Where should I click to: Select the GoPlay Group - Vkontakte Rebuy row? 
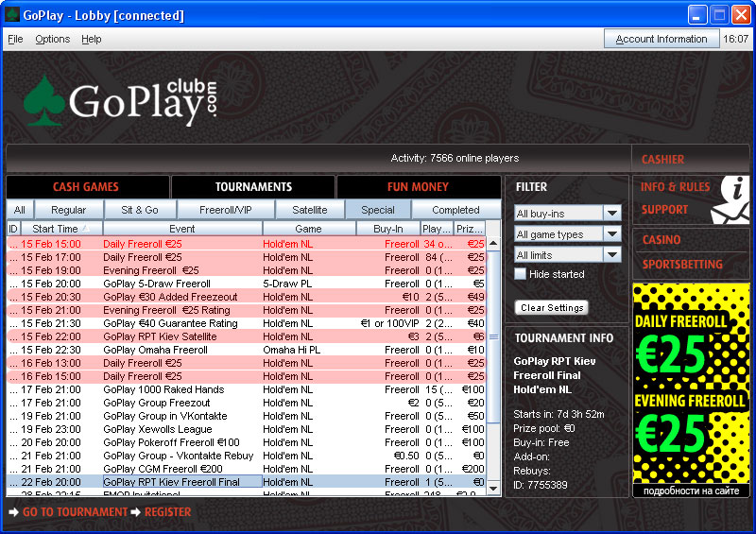(x=246, y=456)
